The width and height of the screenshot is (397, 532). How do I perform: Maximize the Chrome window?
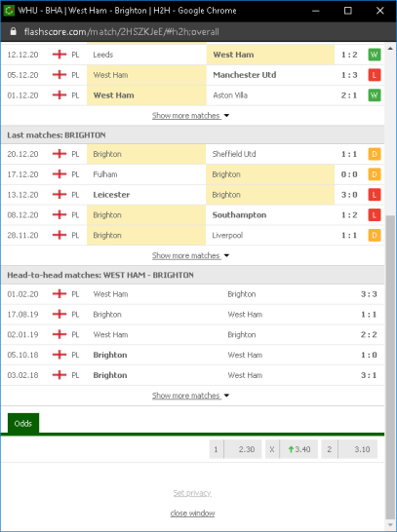coord(348,11)
